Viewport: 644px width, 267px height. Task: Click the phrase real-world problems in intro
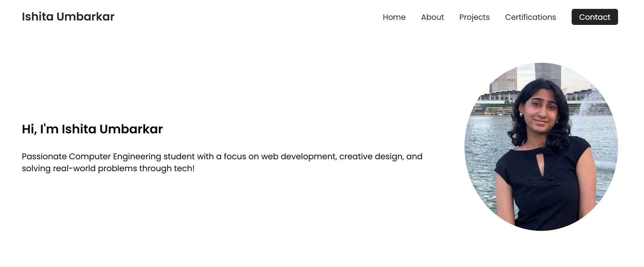[95, 168]
